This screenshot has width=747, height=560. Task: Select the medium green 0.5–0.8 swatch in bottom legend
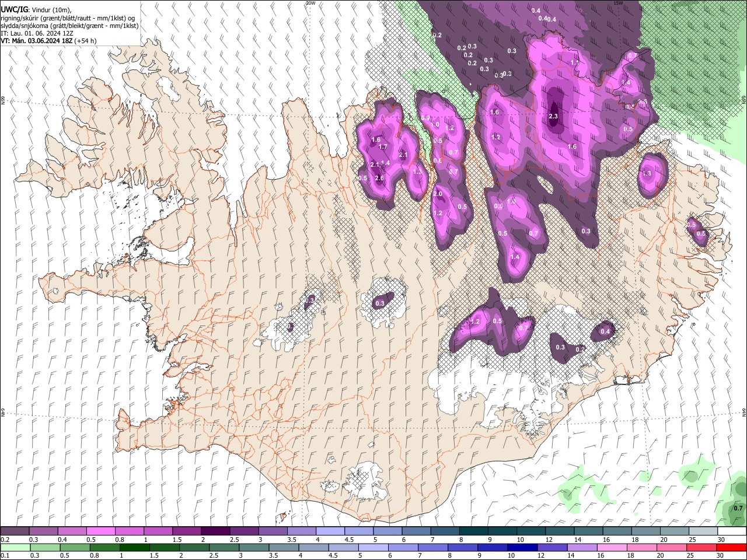click(75, 547)
